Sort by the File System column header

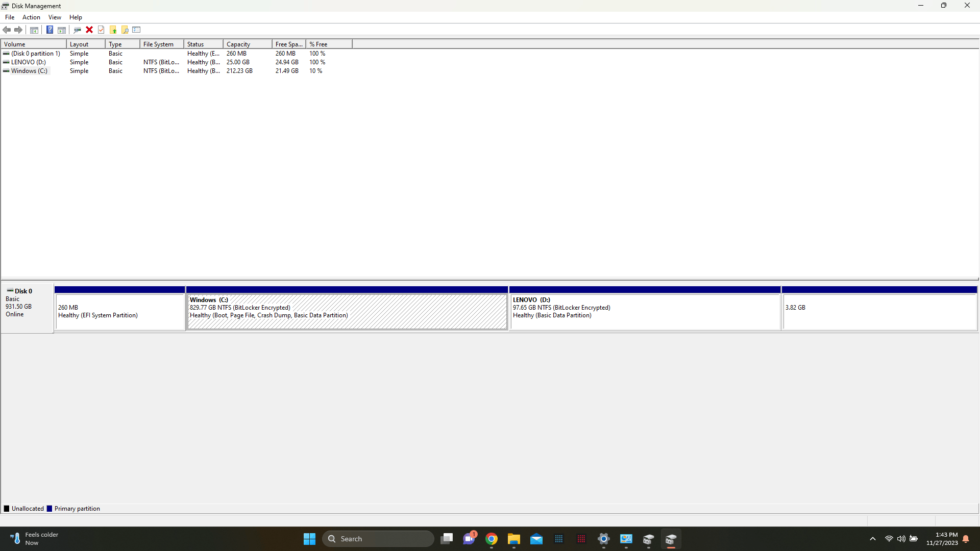click(162, 44)
